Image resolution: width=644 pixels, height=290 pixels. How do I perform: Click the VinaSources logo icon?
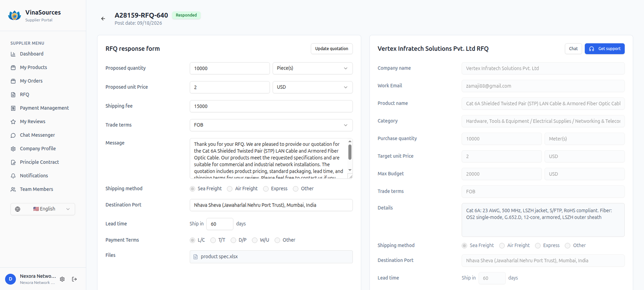coord(15,15)
